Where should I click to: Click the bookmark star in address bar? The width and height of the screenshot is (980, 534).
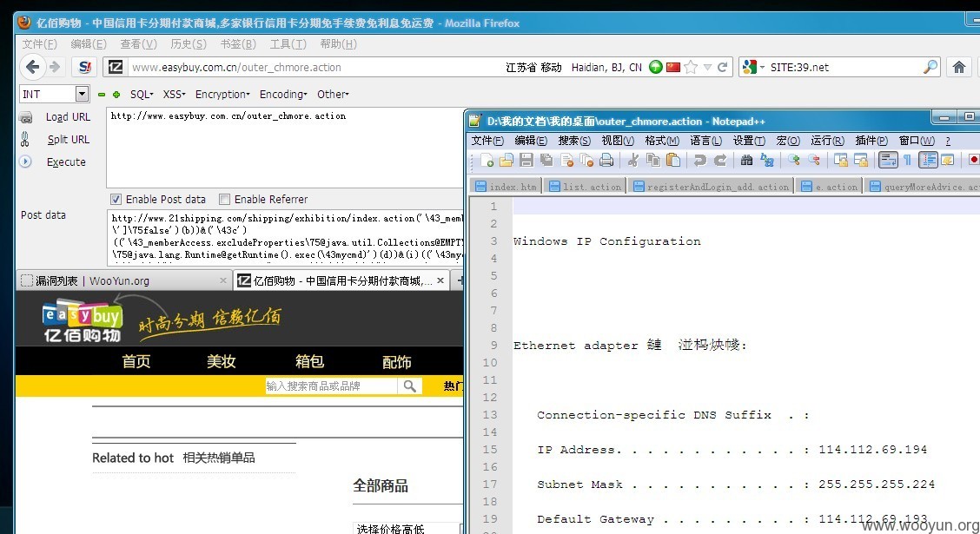click(691, 67)
